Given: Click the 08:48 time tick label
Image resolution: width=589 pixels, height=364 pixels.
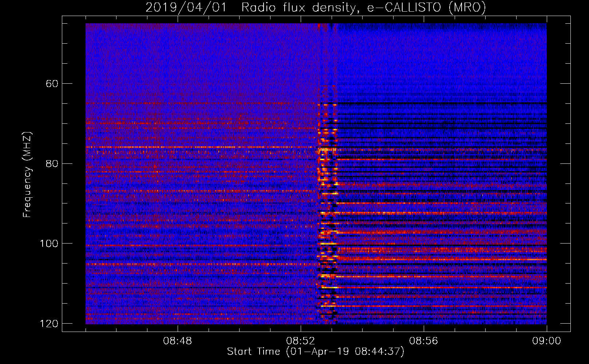Looking at the screenshot, I should click(178, 341).
